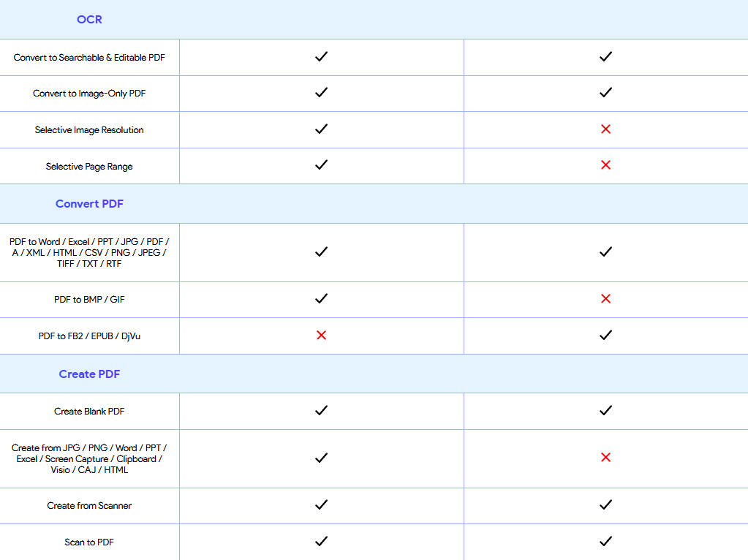Click right-column checkmark for Convert to Searchable & Editable PDF

point(606,56)
